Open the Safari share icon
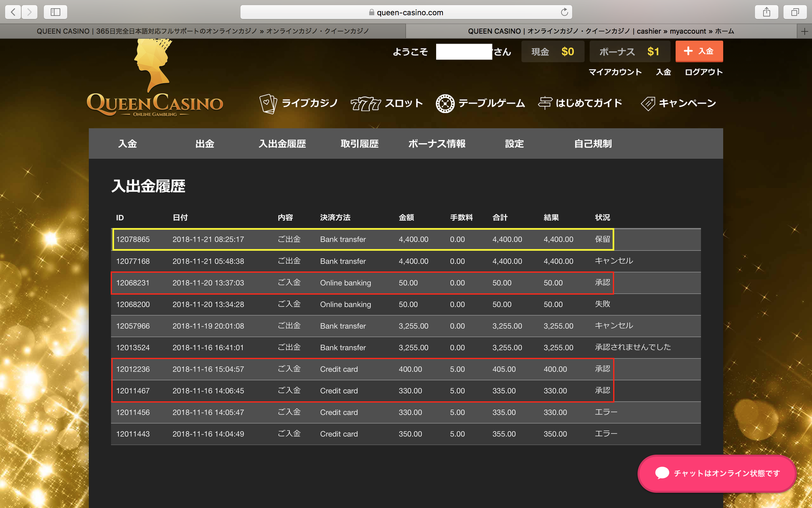This screenshot has width=812, height=508. 767,12
